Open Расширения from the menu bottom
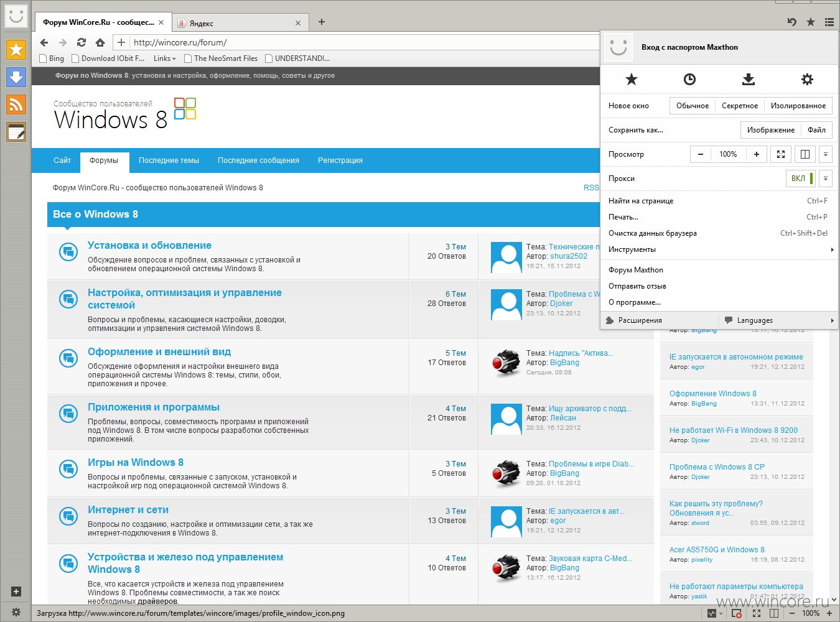 tap(660, 320)
